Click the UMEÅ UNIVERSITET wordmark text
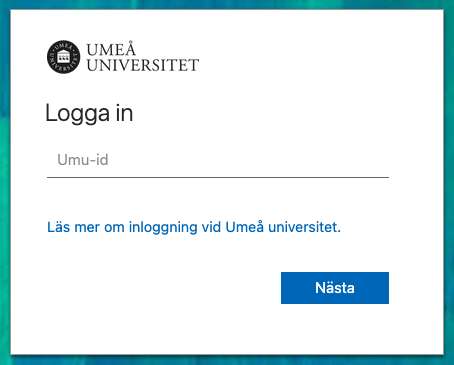The image size is (454, 365). pyautogui.click(x=143, y=57)
